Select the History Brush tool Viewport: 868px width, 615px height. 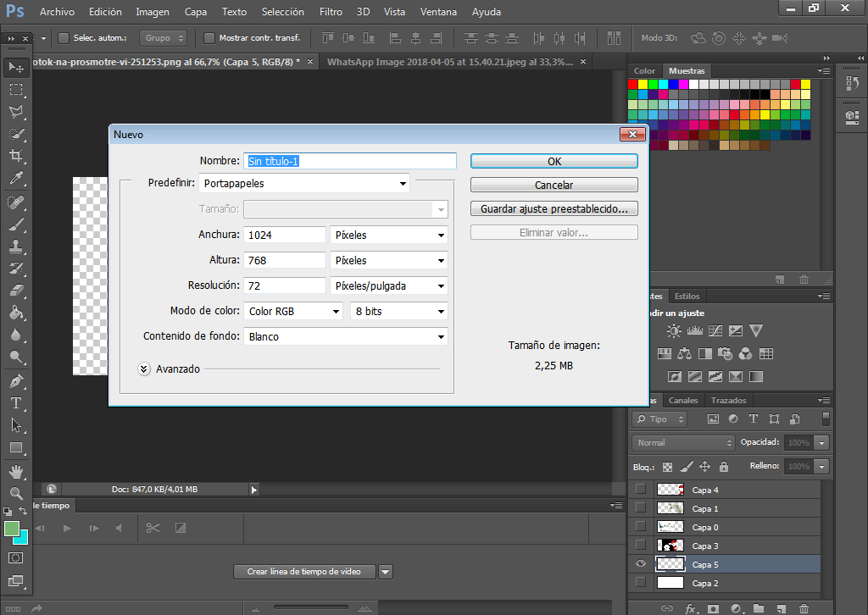16,269
